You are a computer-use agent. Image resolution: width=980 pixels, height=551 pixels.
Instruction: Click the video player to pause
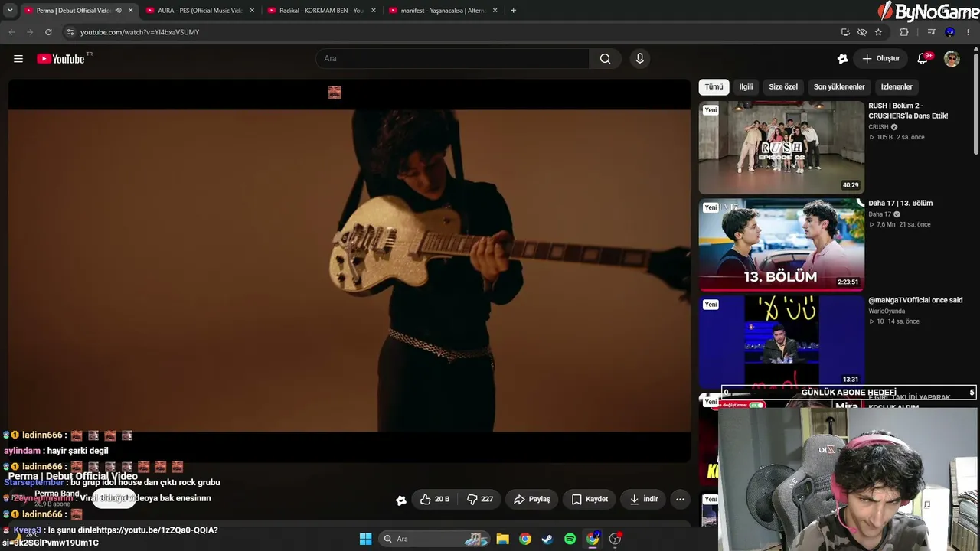point(349,270)
